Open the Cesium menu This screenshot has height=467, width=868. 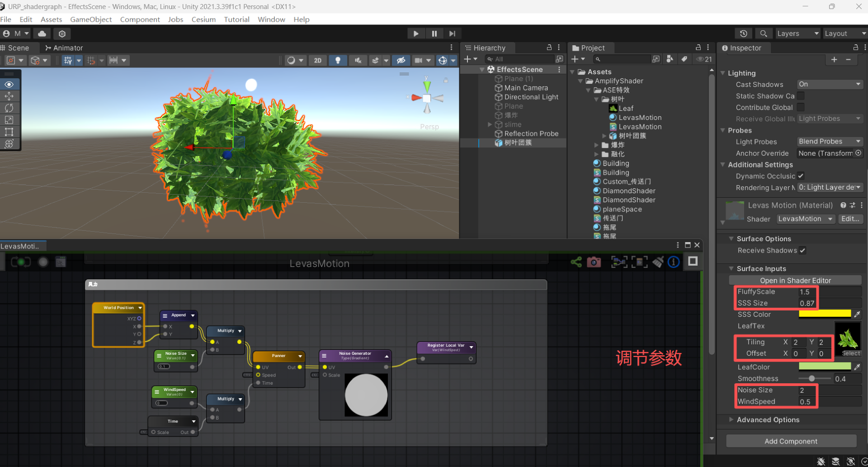coord(203,19)
